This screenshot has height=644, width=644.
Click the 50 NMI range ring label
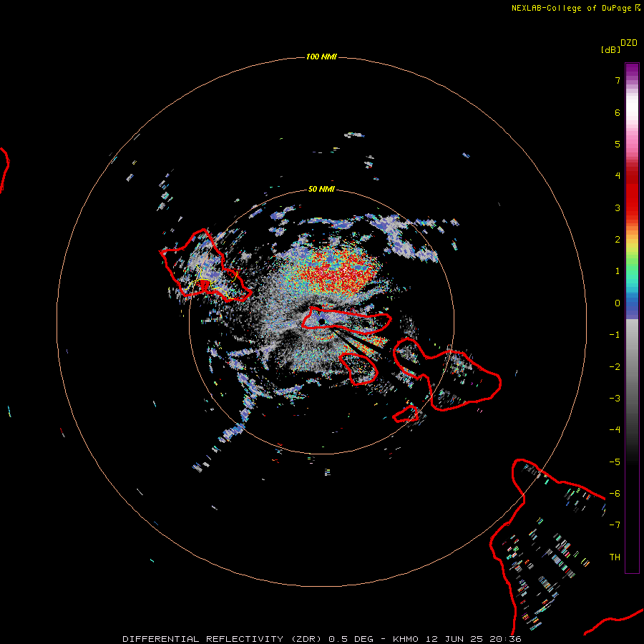tap(321, 189)
